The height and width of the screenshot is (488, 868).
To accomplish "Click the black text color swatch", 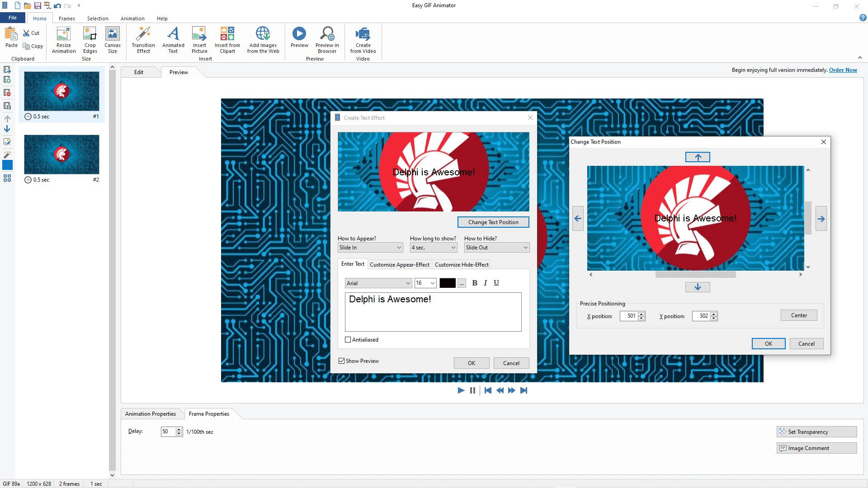I will point(448,283).
